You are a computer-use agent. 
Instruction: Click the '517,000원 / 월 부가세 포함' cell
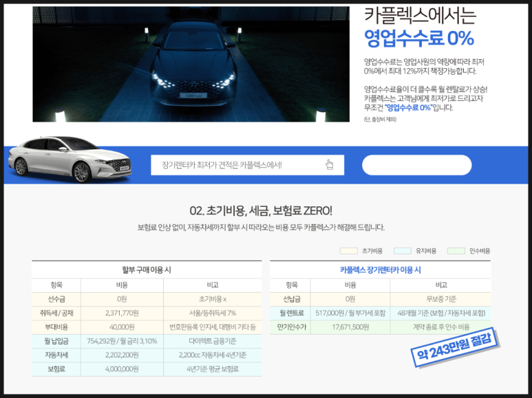coord(350,313)
